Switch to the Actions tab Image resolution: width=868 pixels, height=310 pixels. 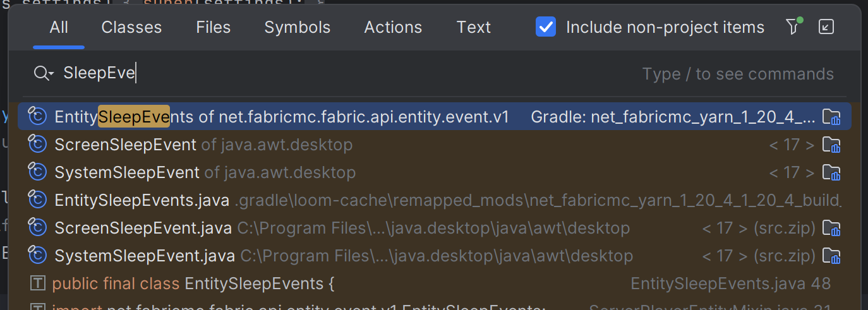click(393, 27)
